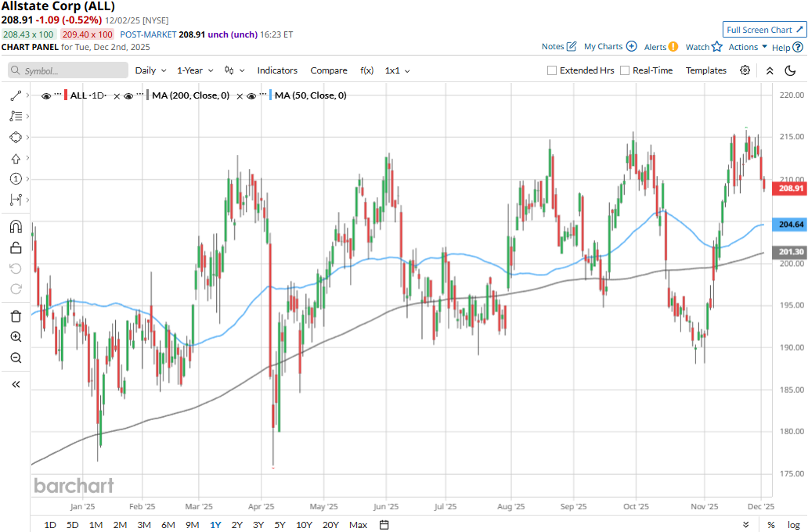Open the f(x) expressions menu

tap(366, 70)
